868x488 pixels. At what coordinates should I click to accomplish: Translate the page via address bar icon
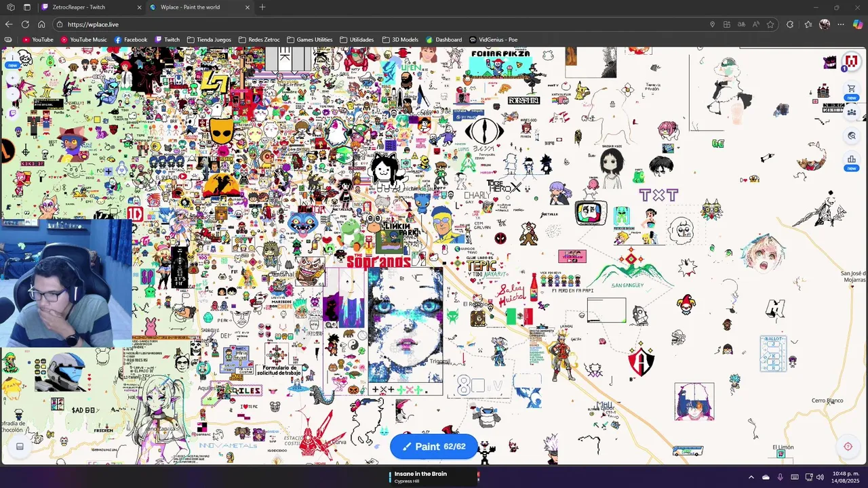[741, 24]
